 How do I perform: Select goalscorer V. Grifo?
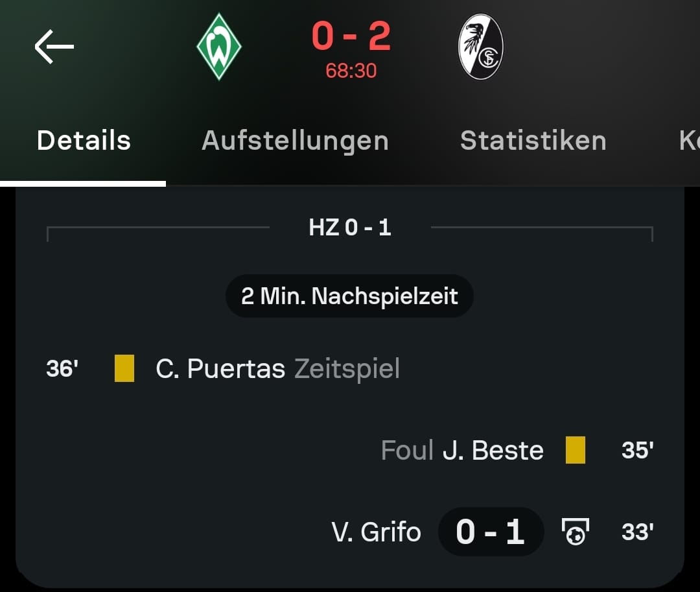[x=376, y=532]
